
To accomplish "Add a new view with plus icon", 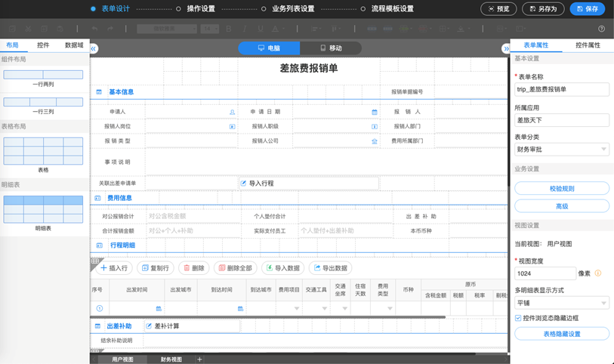I will [x=199, y=359].
